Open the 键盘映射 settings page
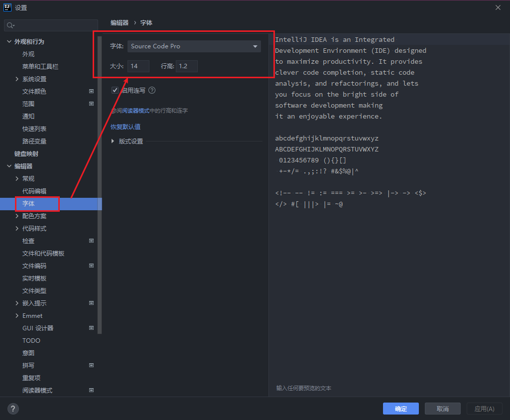Viewport: 510px width, 420px height. coord(26,154)
